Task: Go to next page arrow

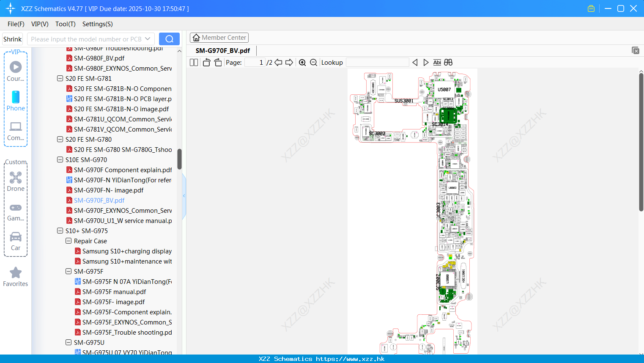Action: coord(289,63)
